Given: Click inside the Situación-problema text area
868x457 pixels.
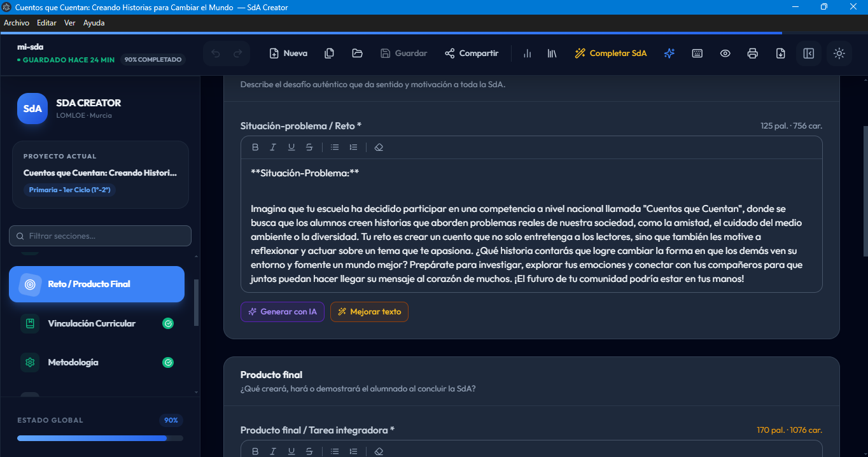Looking at the screenshot, I should click(531, 225).
